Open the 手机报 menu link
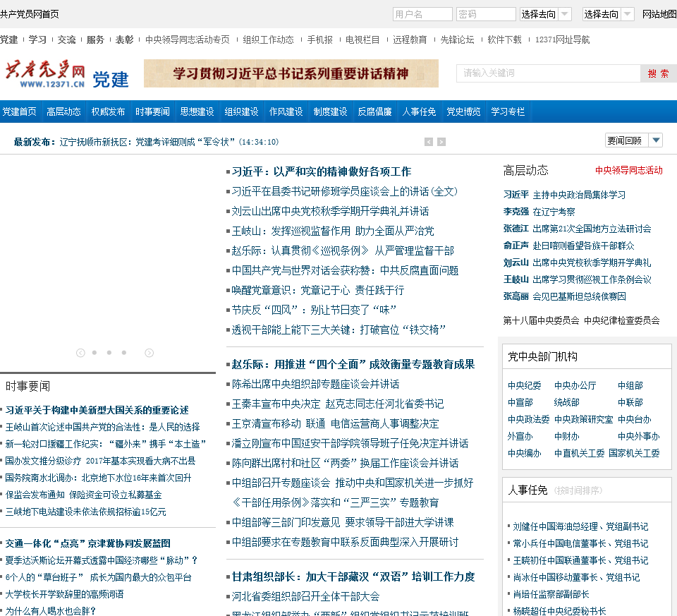This screenshot has width=677, height=616. pos(320,40)
